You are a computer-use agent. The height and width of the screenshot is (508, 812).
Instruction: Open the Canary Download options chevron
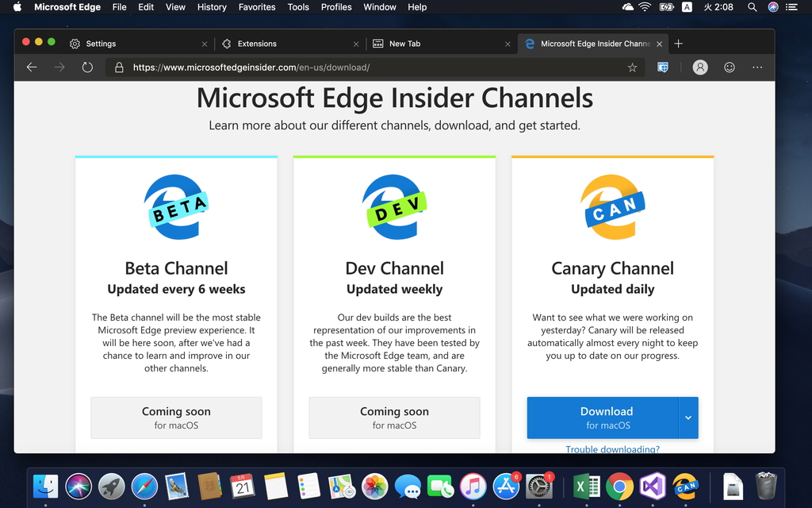click(689, 417)
